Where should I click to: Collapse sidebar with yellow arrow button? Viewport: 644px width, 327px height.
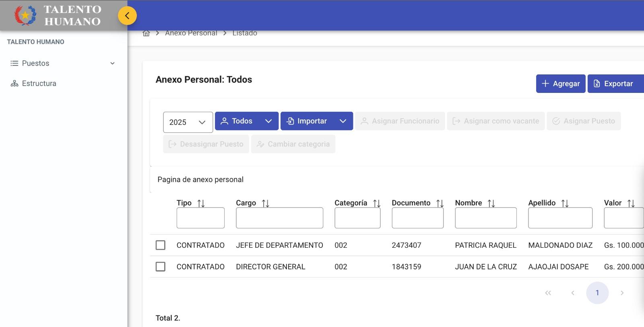click(x=127, y=16)
